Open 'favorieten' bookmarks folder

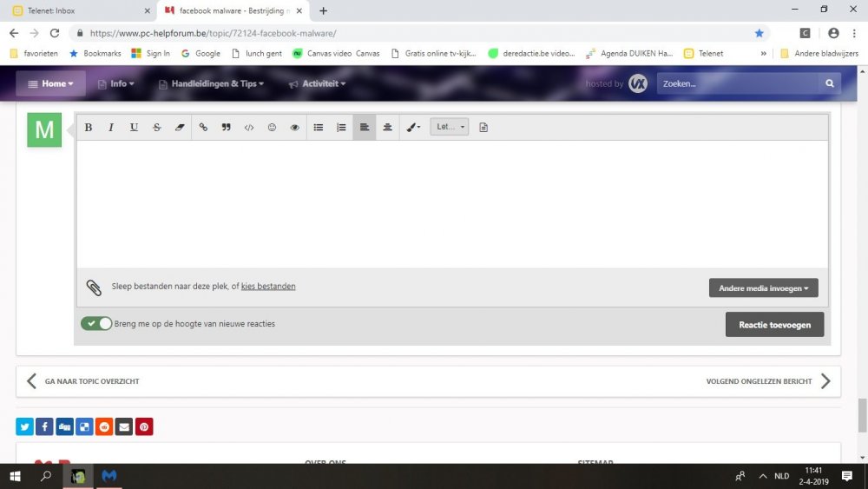click(34, 53)
